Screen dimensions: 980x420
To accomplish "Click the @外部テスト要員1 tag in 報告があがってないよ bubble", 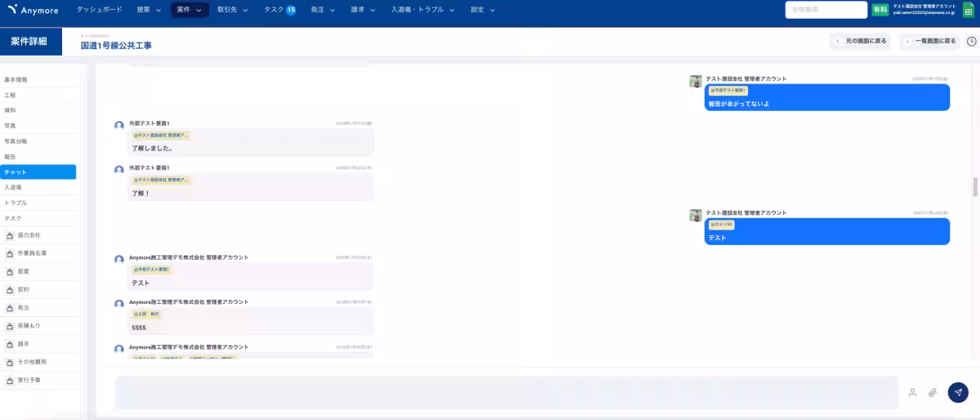I will (x=728, y=91).
